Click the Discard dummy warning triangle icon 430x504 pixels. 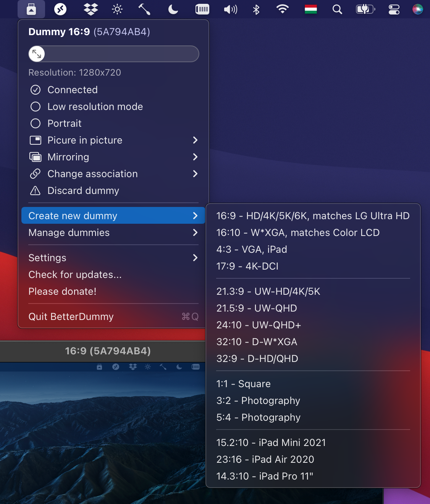coord(36,191)
